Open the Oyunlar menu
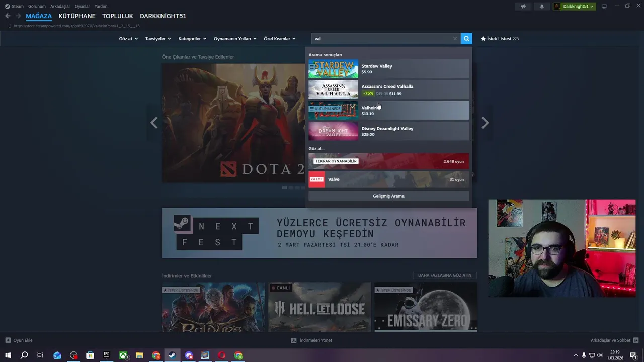The width and height of the screenshot is (644, 362). click(83, 6)
